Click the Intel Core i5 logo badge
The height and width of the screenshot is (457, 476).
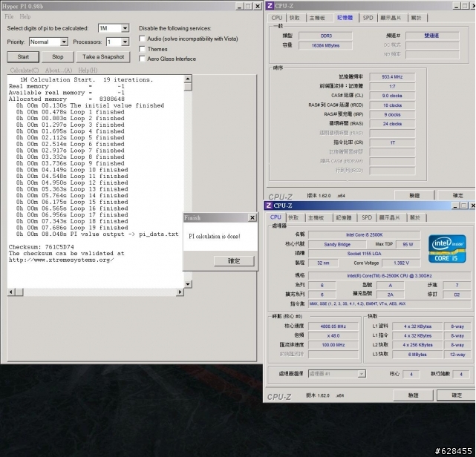click(x=447, y=249)
